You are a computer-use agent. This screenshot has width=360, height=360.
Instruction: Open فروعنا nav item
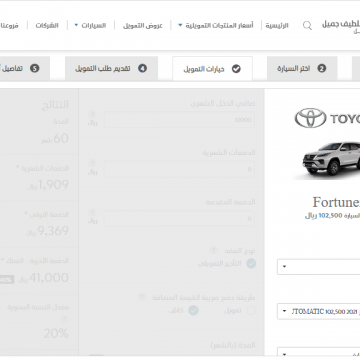[x=9, y=26]
